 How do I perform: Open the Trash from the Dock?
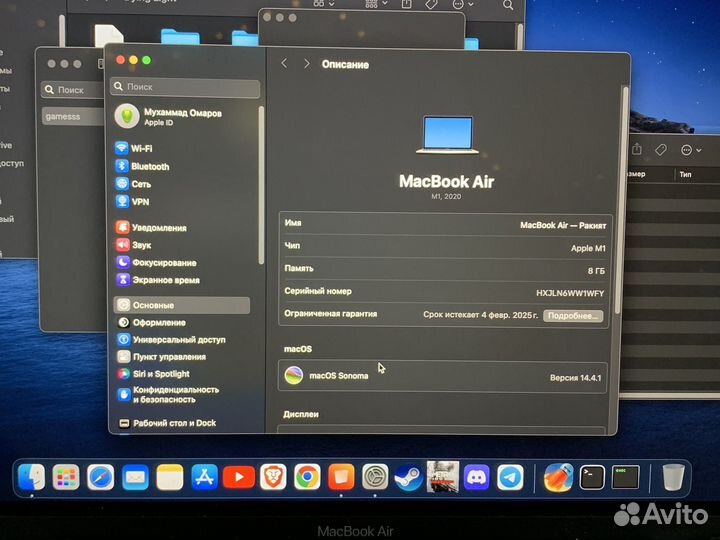pos(673,477)
